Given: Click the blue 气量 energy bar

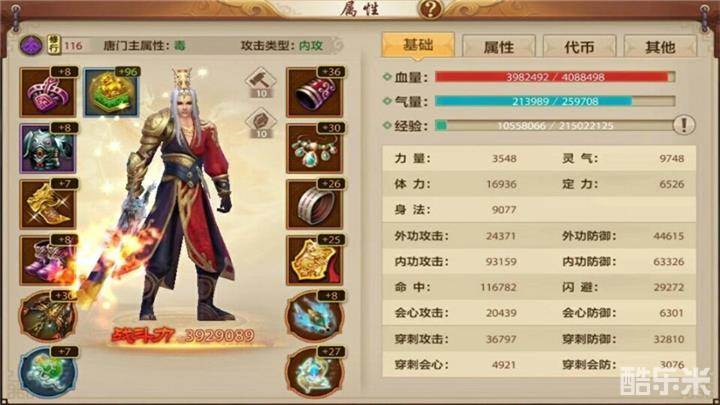Looking at the screenshot, I should 555,101.
